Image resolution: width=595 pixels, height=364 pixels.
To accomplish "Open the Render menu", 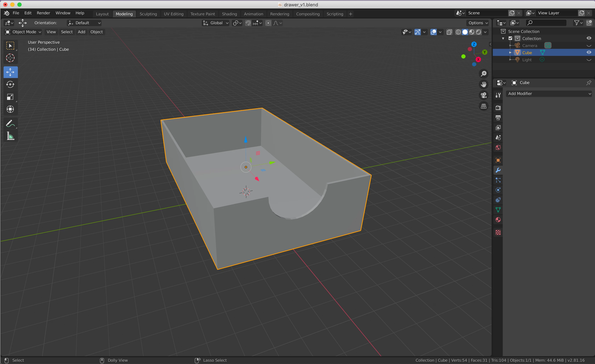I will pos(43,13).
